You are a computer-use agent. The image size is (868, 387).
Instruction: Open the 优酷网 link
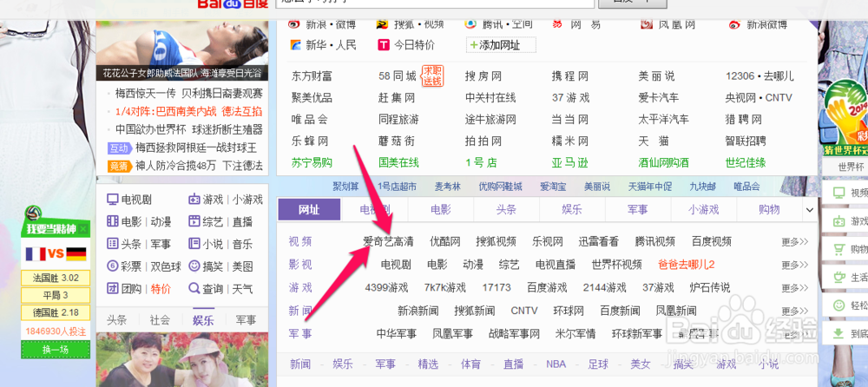(445, 242)
